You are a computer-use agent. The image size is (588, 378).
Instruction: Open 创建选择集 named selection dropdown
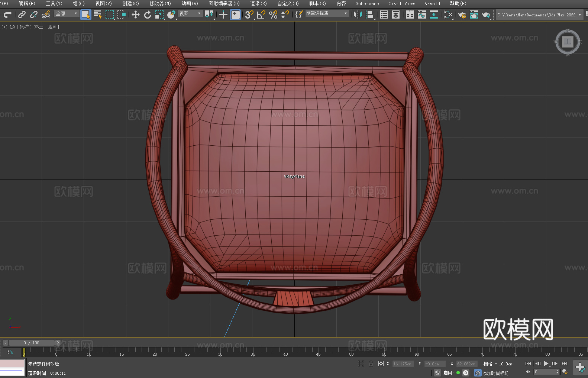coord(327,13)
